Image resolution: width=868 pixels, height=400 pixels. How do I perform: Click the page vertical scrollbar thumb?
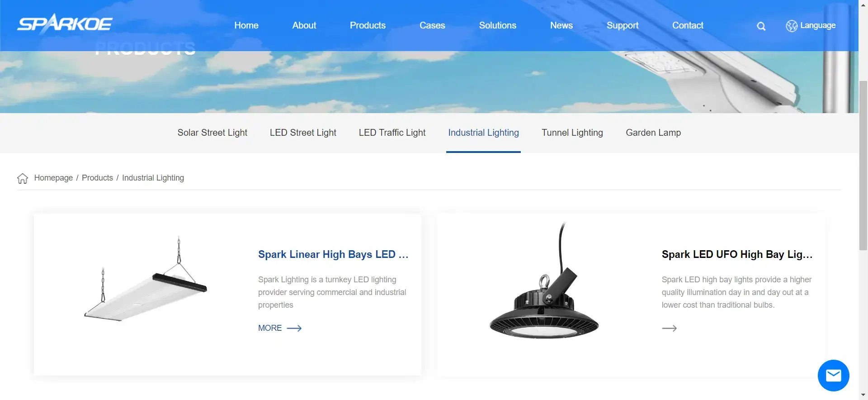click(863, 165)
